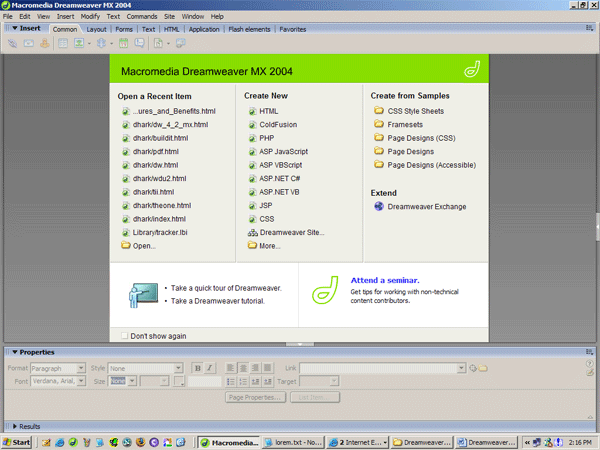
Task: Toggle Unordered List in Properties panel
Action: coord(230,382)
